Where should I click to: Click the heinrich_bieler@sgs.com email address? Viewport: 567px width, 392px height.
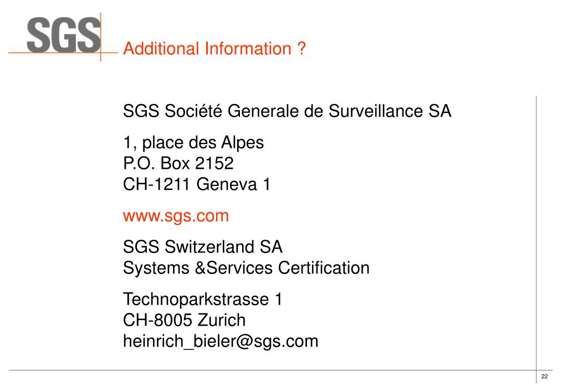coord(221,342)
